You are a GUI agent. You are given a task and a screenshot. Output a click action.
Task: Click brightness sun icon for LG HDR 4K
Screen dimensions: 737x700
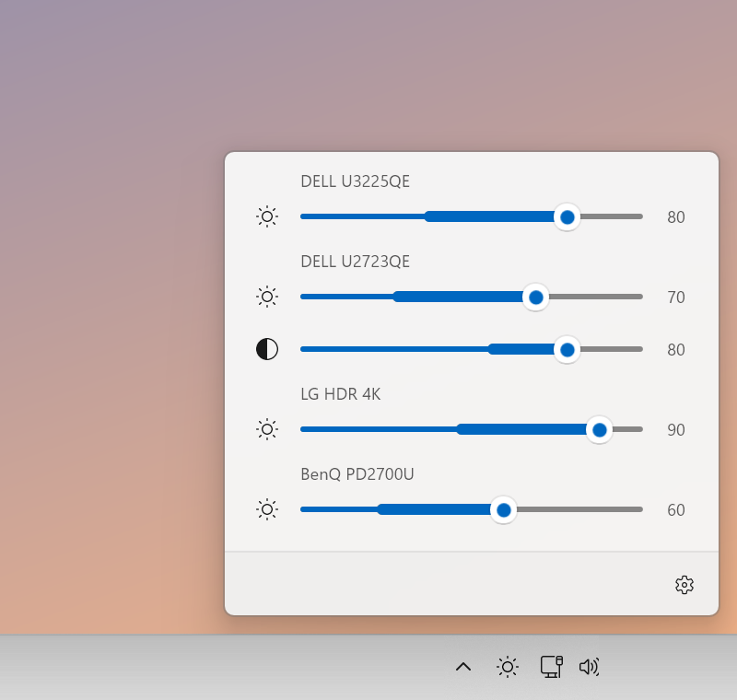(x=267, y=429)
